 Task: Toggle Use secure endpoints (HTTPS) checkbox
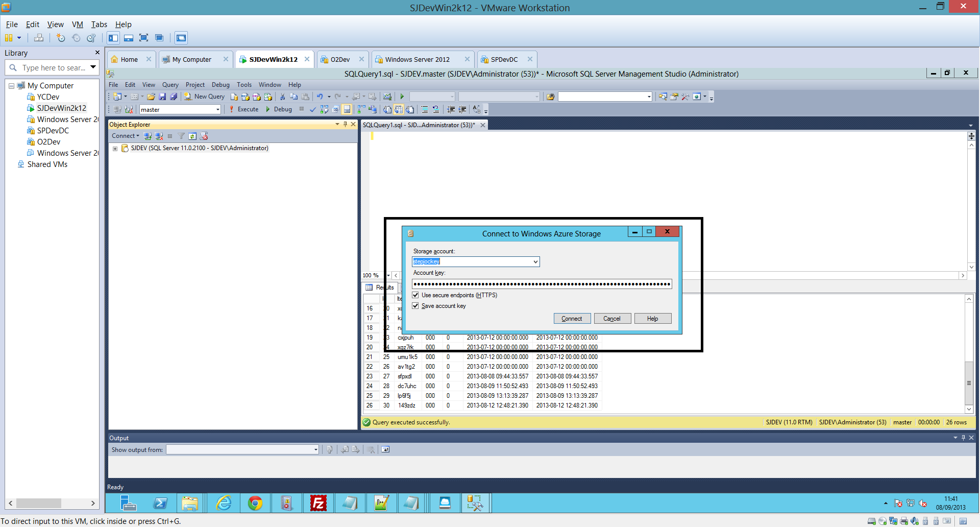[415, 295]
